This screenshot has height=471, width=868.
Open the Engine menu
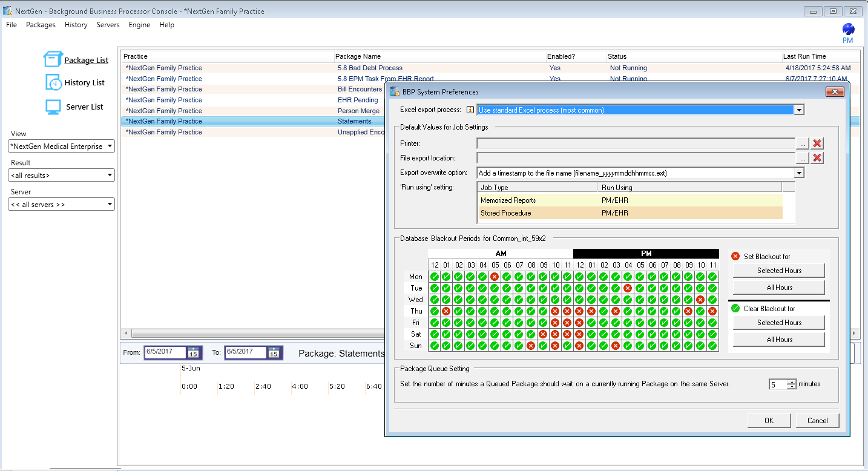tap(139, 25)
